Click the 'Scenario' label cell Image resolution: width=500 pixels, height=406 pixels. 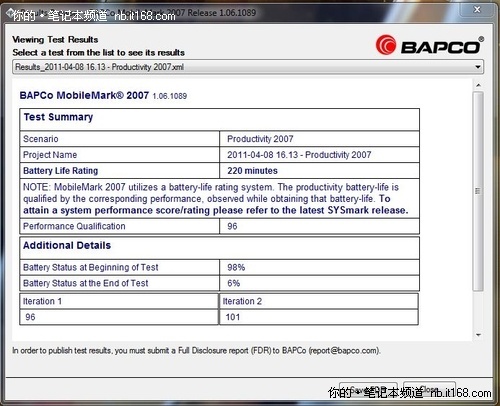119,139
